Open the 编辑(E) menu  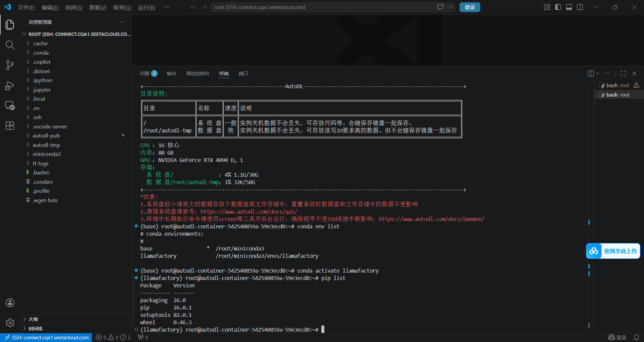(50, 7)
